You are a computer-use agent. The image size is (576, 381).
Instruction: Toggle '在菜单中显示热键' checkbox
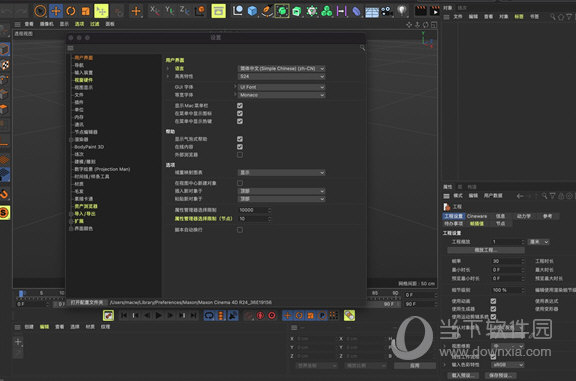[x=240, y=121]
